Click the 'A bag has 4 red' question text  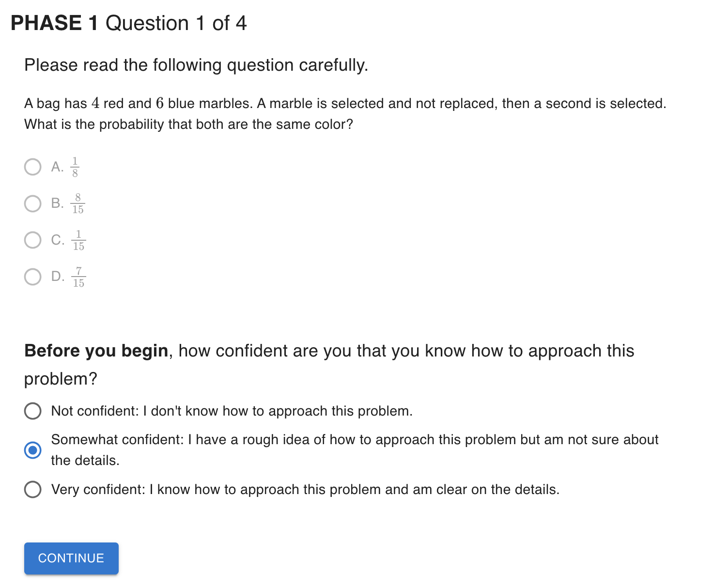point(345,104)
